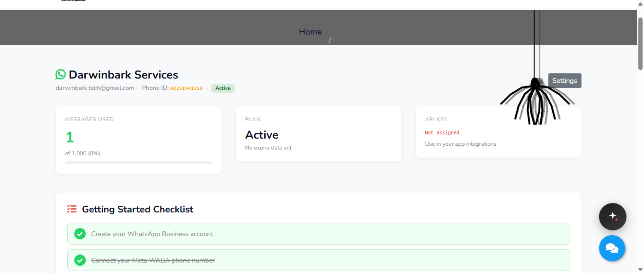Open the blue chat bubbles floating button
This screenshot has width=644, height=273.
(612, 248)
